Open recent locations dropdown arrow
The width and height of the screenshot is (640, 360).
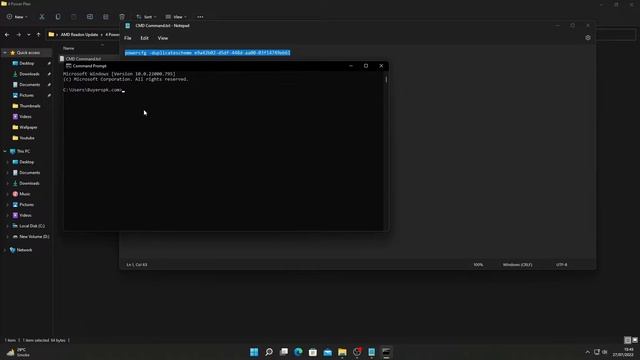(29, 35)
